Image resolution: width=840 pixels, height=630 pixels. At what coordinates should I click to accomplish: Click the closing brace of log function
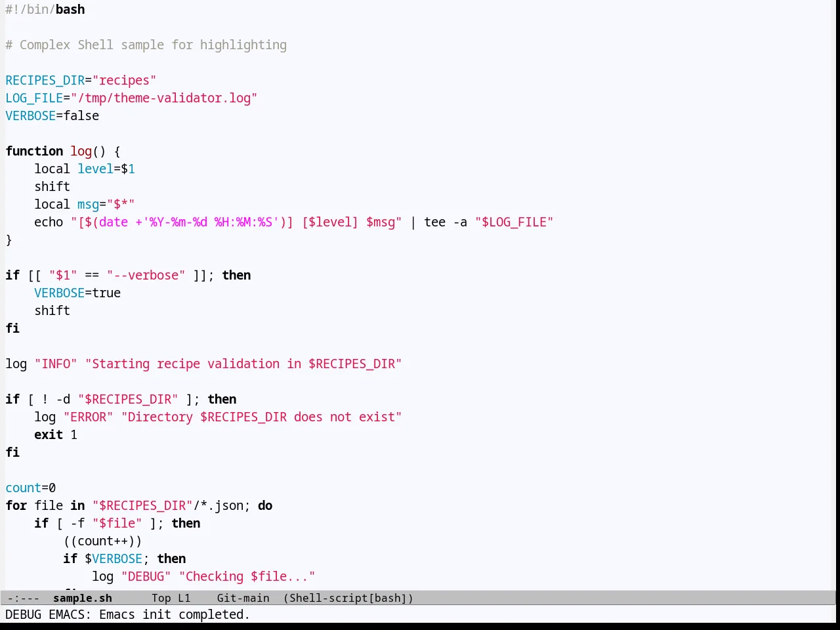coord(9,240)
